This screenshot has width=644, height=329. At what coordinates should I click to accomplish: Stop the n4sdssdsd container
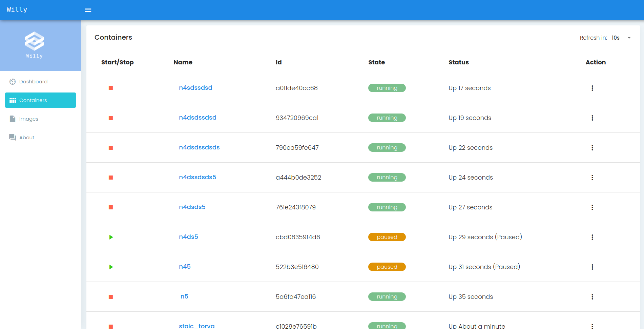(x=111, y=88)
